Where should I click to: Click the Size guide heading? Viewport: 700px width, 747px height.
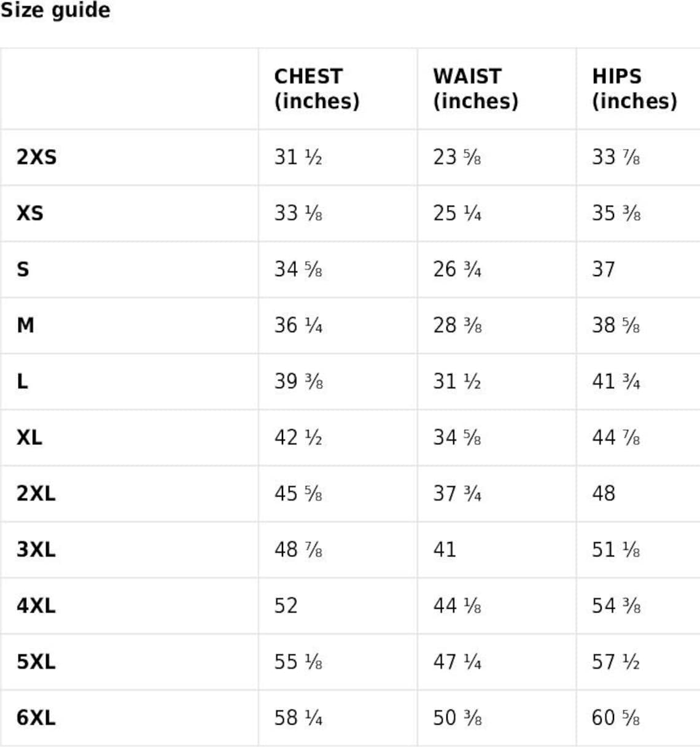[55, 10]
